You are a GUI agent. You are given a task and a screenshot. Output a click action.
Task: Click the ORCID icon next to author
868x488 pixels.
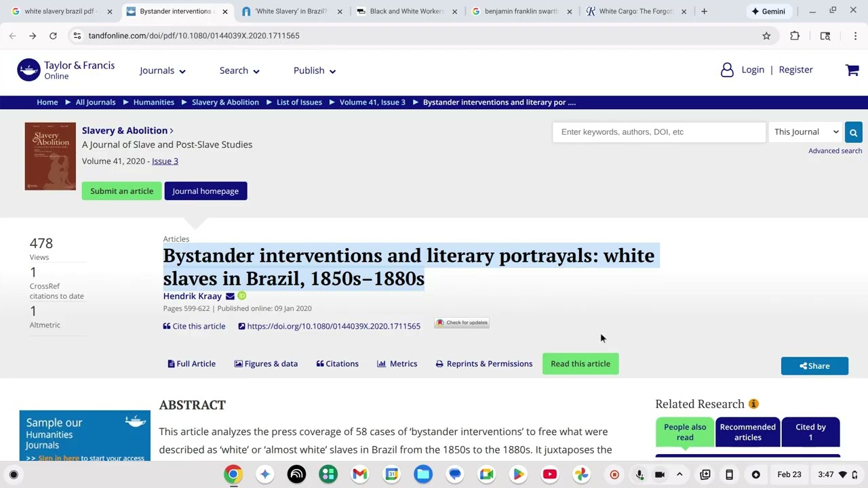(241, 296)
